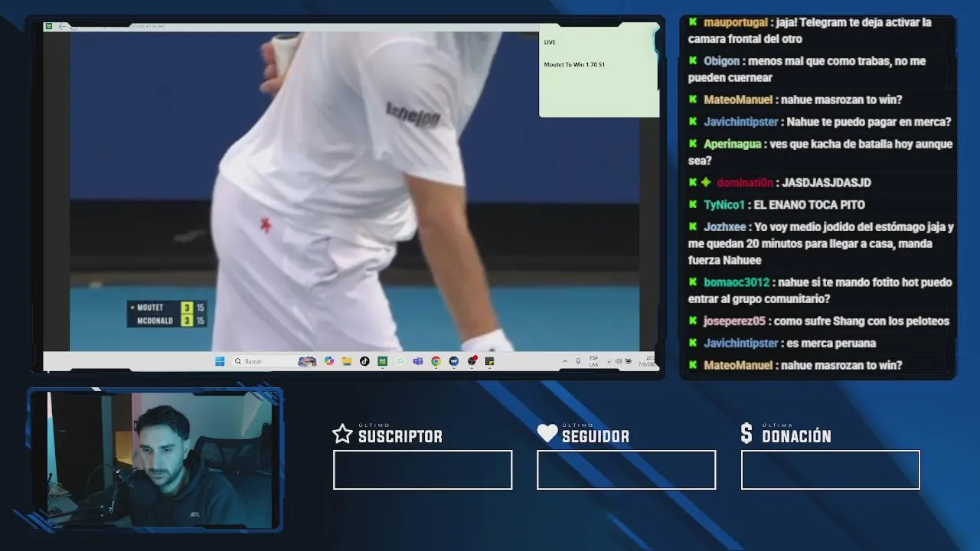Click the tennis match video area

tap(354, 191)
